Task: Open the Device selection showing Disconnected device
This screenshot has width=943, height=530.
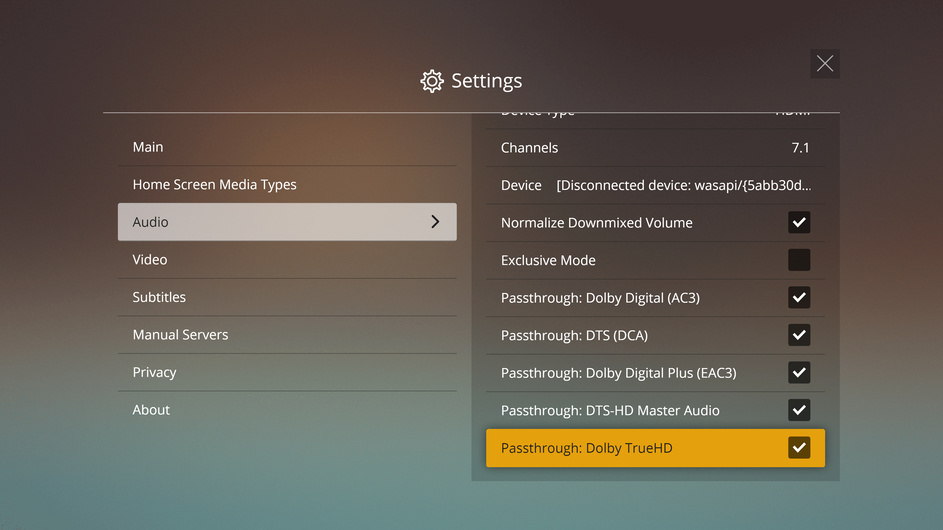Action: tap(655, 185)
